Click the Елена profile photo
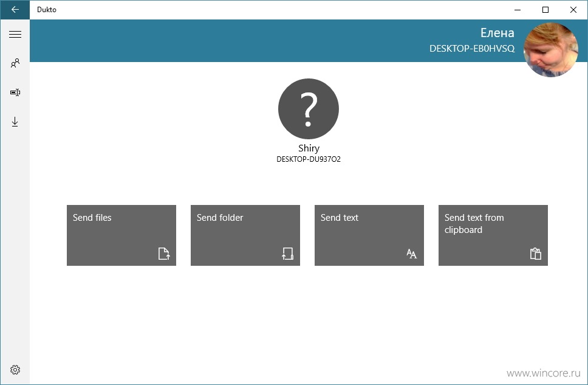 [550, 50]
